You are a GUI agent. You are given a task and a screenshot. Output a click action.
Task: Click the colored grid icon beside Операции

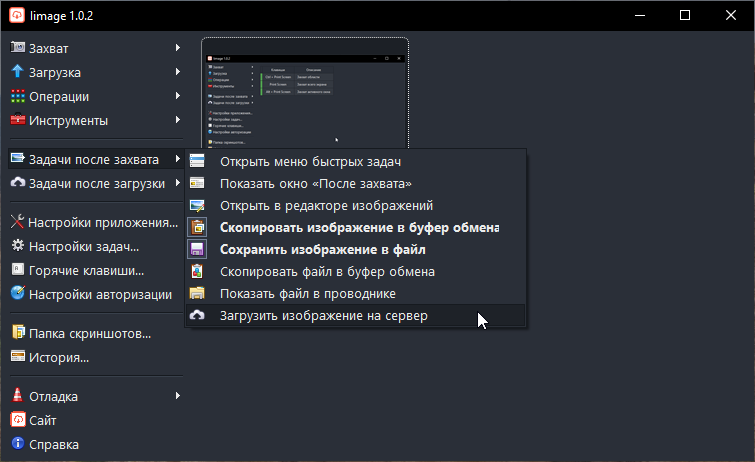[18, 96]
